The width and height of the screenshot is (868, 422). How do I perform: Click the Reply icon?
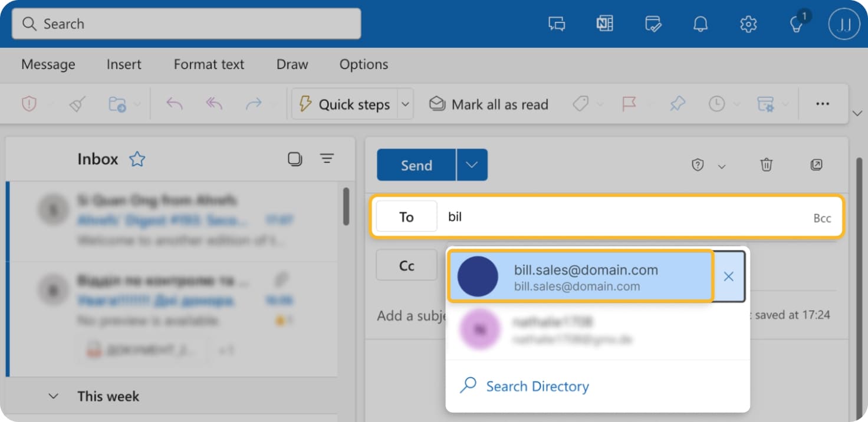174,103
